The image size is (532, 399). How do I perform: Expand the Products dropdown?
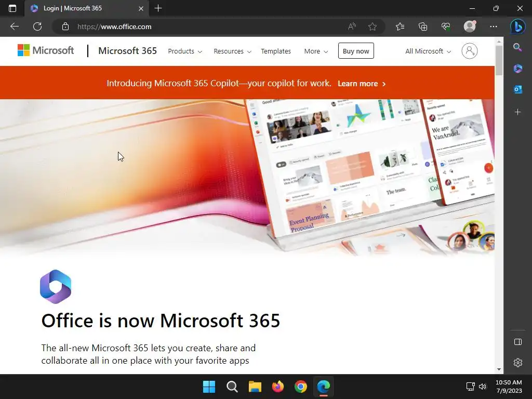click(x=185, y=51)
